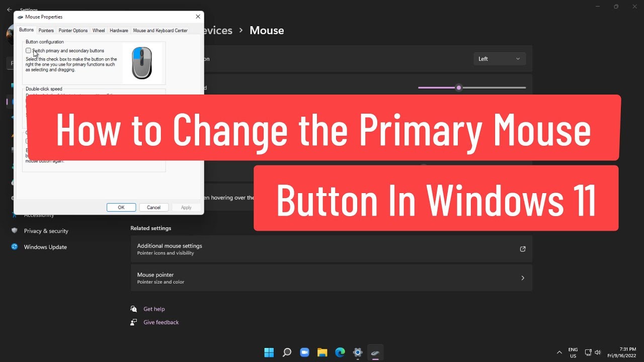Click the Related settings heading

click(x=151, y=228)
